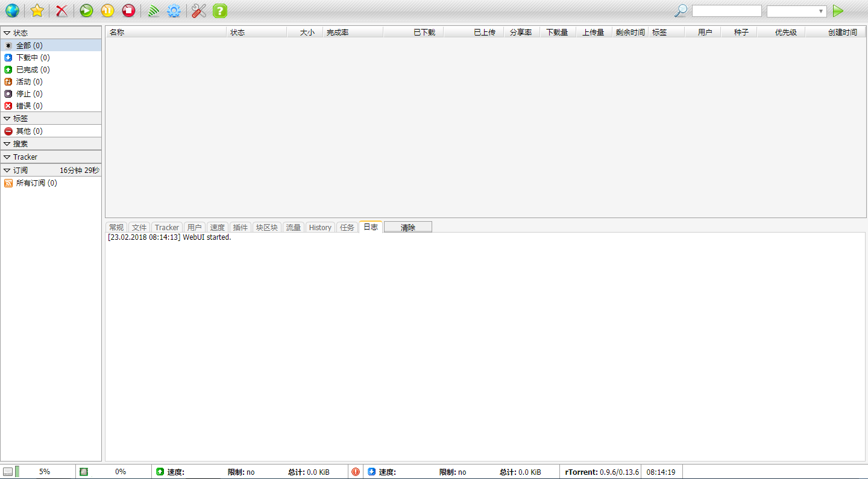This screenshot has width=868, height=479.
Task: Open the search engine dropdown
Action: click(x=796, y=11)
